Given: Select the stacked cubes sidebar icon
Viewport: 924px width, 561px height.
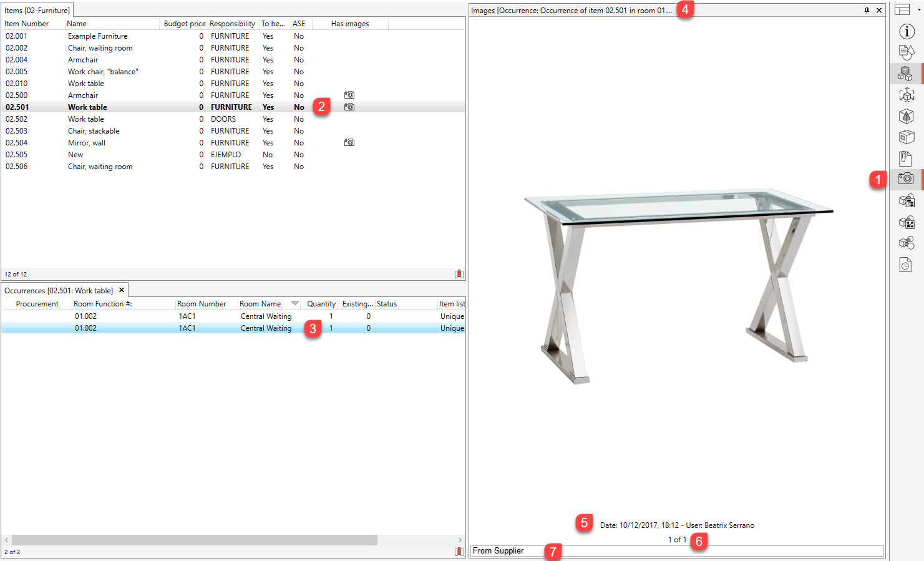Looking at the screenshot, I should tap(905, 74).
